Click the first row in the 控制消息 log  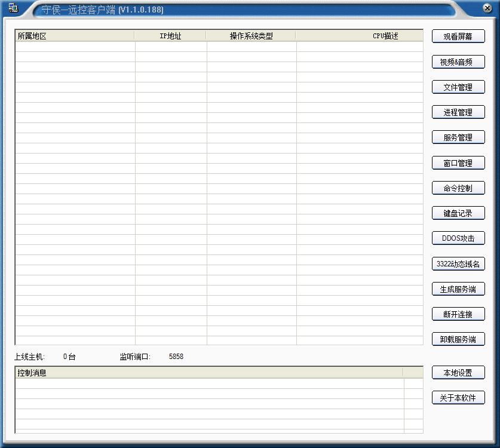pyautogui.click(x=209, y=383)
